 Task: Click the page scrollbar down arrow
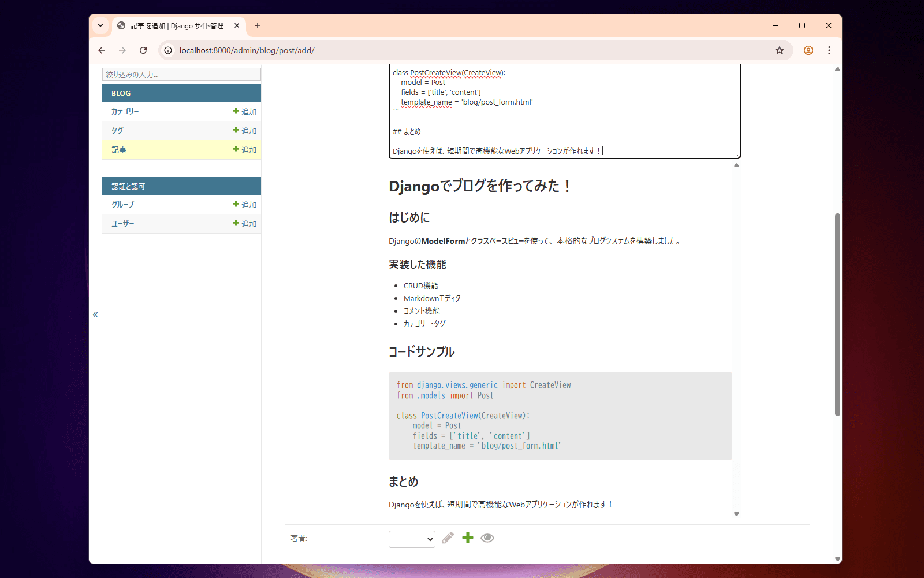tap(837, 559)
